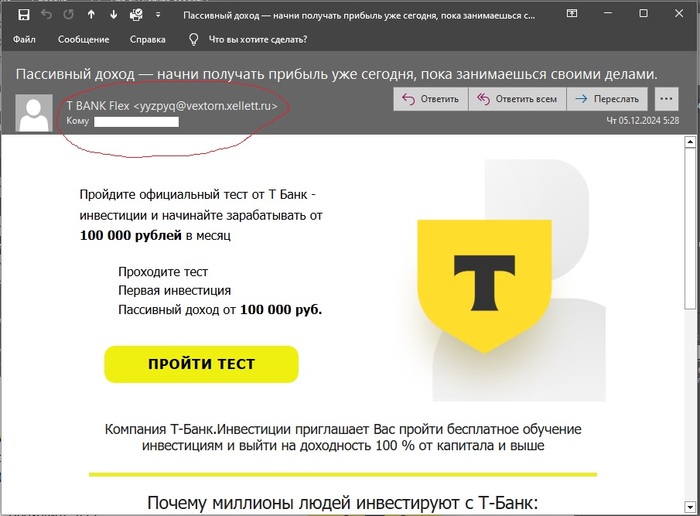Click the lightbulb icon beside the search box

coord(193,40)
